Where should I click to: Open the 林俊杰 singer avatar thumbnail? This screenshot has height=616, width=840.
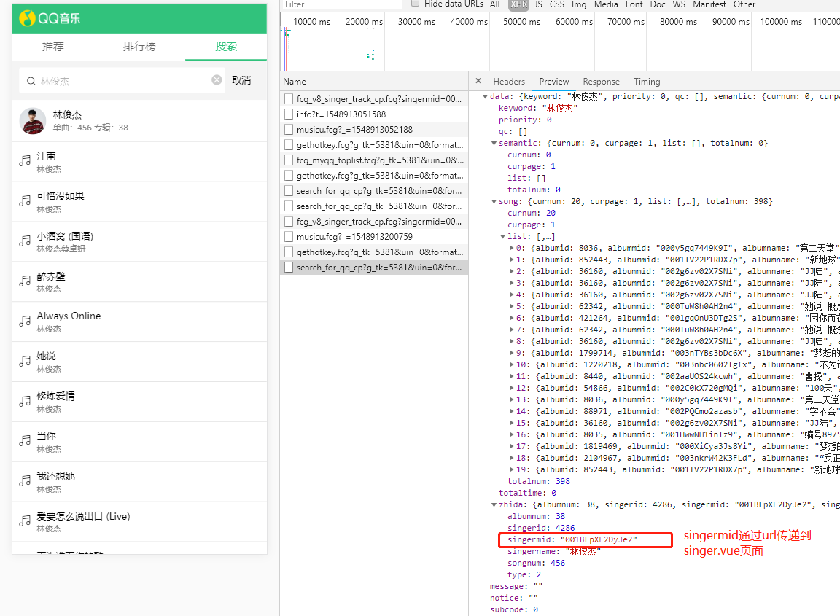point(33,120)
